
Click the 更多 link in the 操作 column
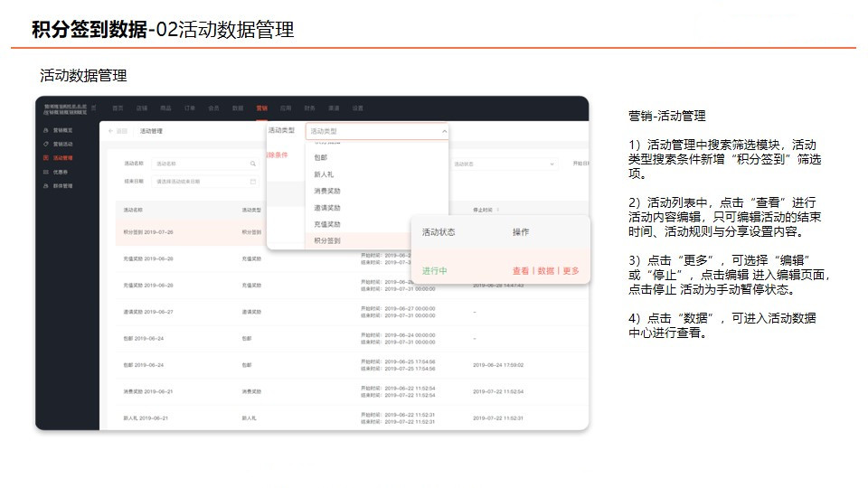571,271
